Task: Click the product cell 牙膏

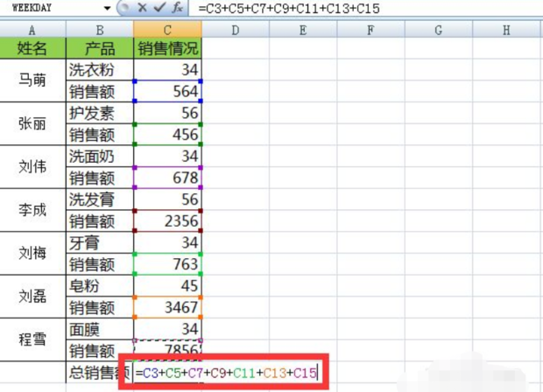Action: (100, 243)
